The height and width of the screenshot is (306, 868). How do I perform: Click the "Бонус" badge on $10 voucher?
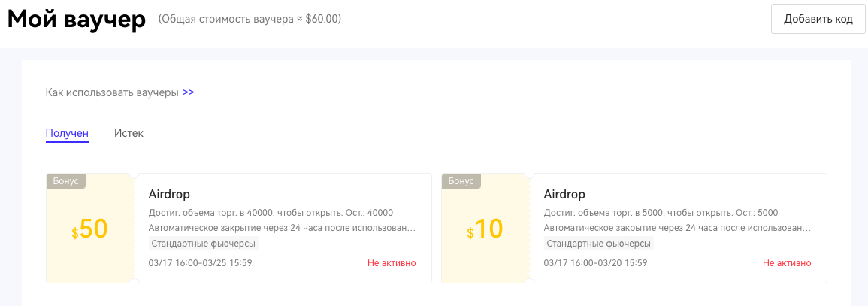pos(461,180)
